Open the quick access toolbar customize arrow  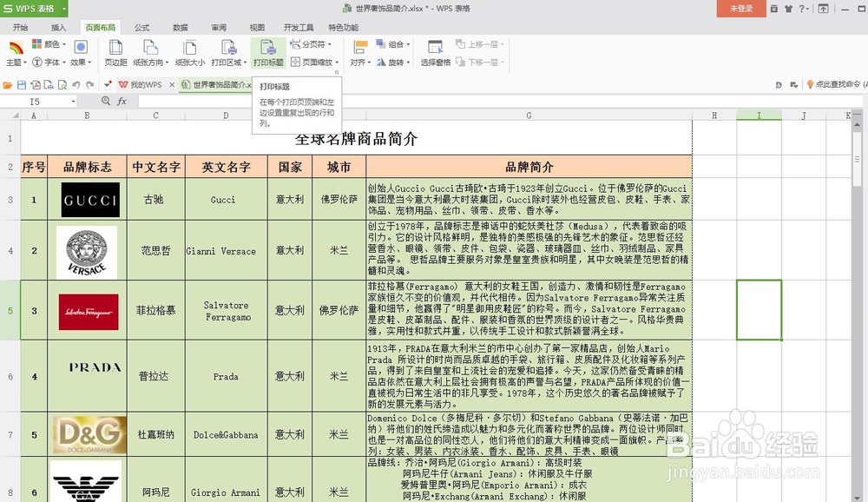coord(108,84)
